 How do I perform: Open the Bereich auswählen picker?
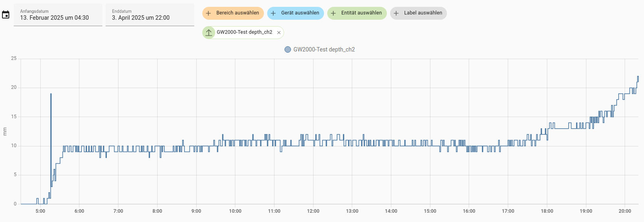[x=237, y=13]
